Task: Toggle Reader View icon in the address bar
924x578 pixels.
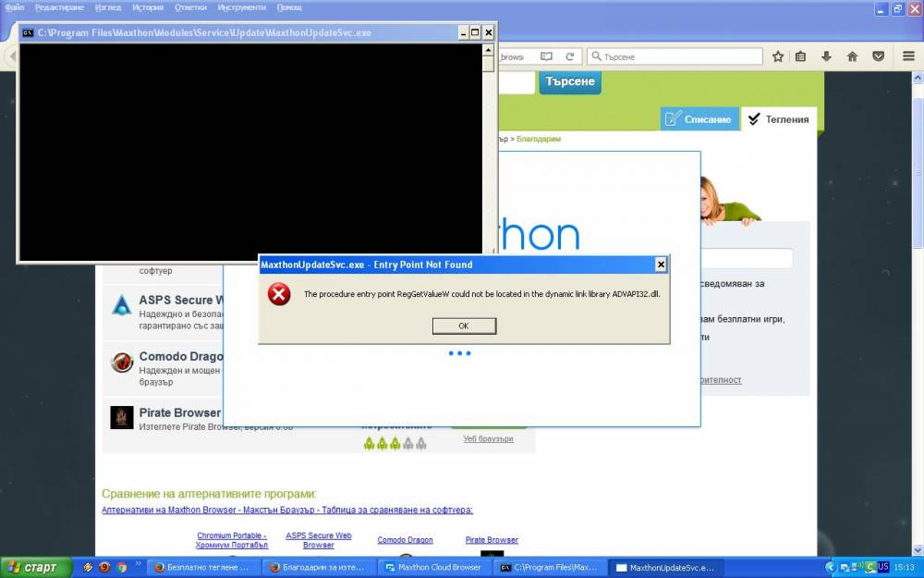Action: (546, 56)
